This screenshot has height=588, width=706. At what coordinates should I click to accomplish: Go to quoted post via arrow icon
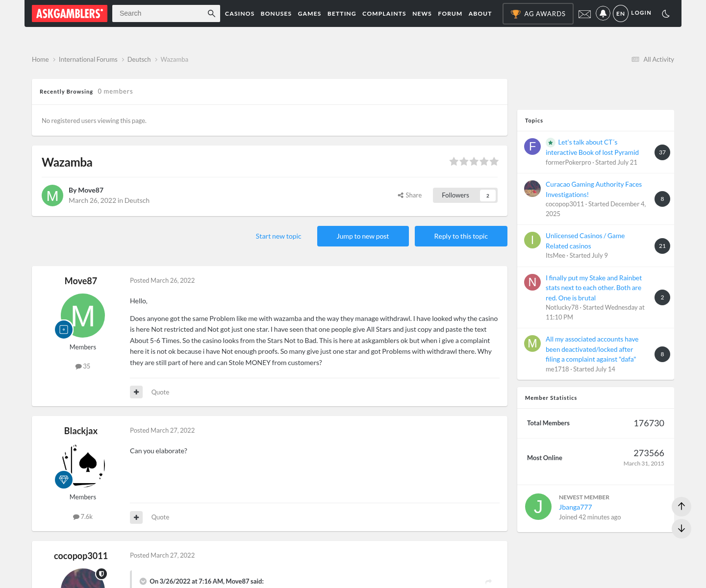[x=488, y=581]
